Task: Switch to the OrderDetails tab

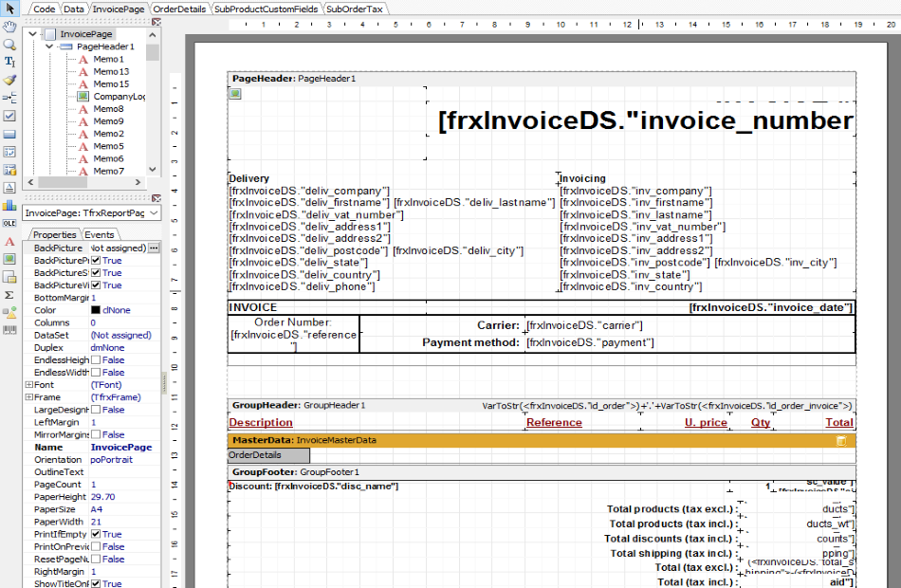Action: pyautogui.click(x=179, y=9)
